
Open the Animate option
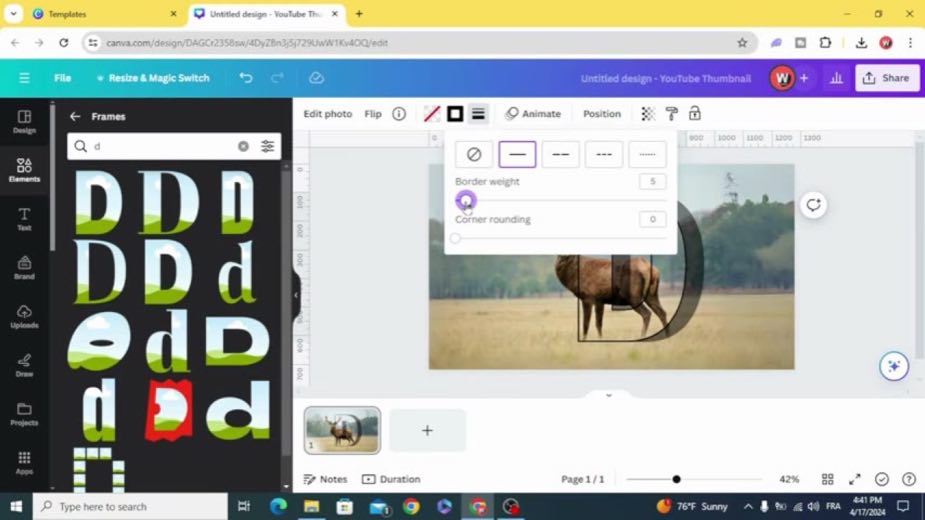(533, 113)
